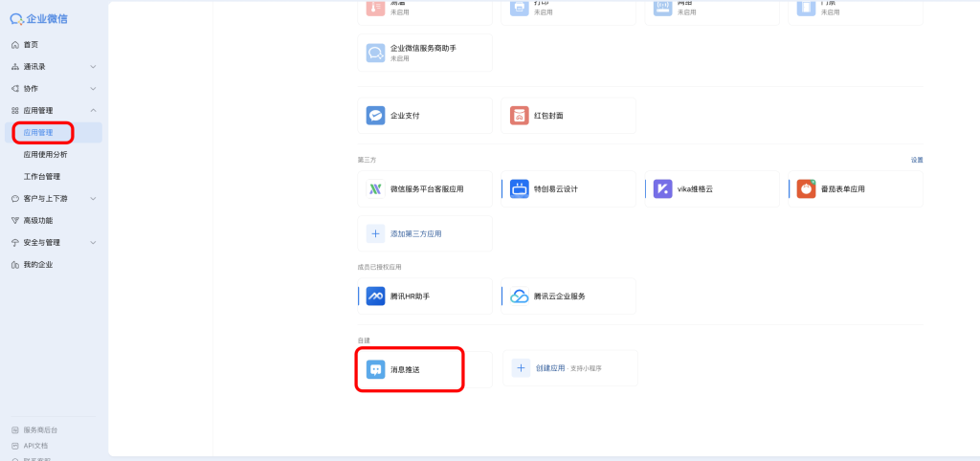Collapse the 应用管理 parent section
This screenshot has height=461, width=980.
[x=93, y=111]
